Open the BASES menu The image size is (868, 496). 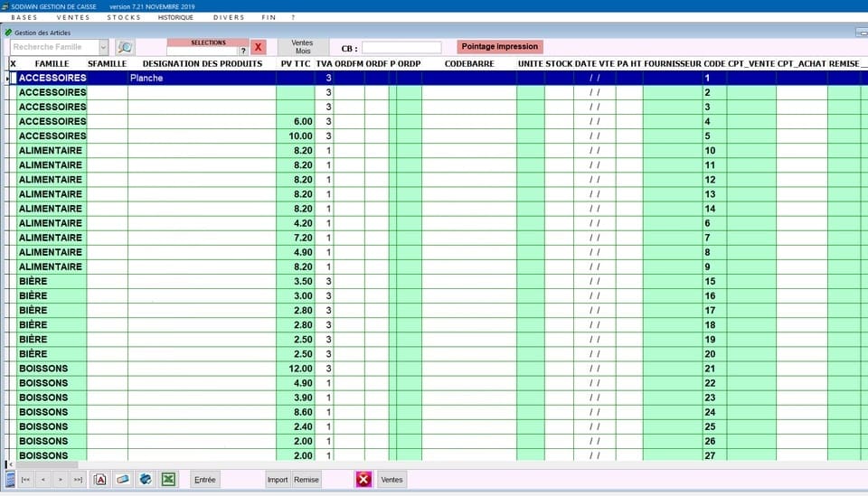24,18
